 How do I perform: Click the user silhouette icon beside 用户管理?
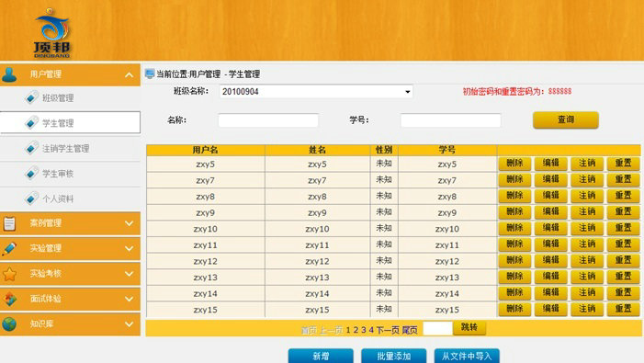pos(9,74)
